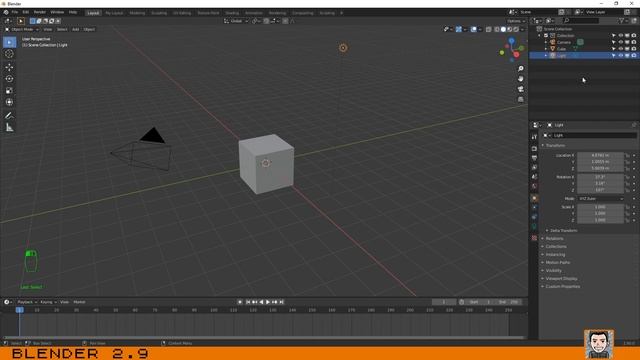Click the viewport pan hand icon
Viewport: 640px width, 360px height.
click(x=520, y=79)
